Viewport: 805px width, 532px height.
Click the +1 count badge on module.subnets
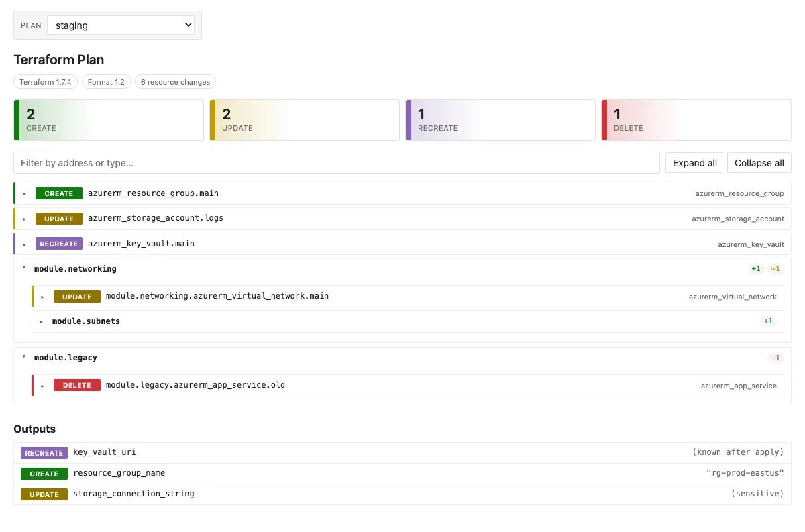tap(768, 321)
